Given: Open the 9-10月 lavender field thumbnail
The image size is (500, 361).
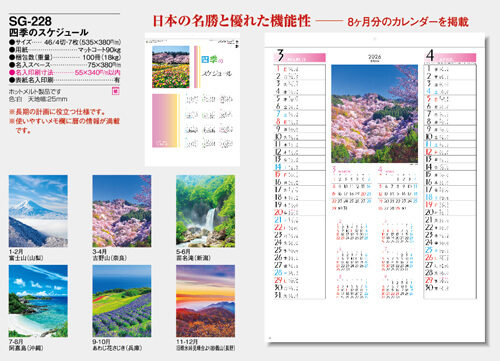Looking at the screenshot, I should pyautogui.click(x=122, y=301).
